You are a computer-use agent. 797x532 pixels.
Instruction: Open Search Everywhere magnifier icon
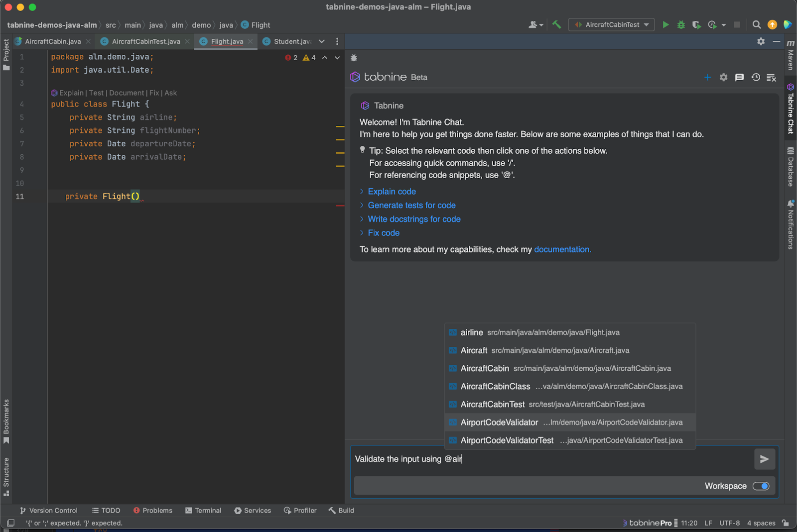[x=756, y=25]
